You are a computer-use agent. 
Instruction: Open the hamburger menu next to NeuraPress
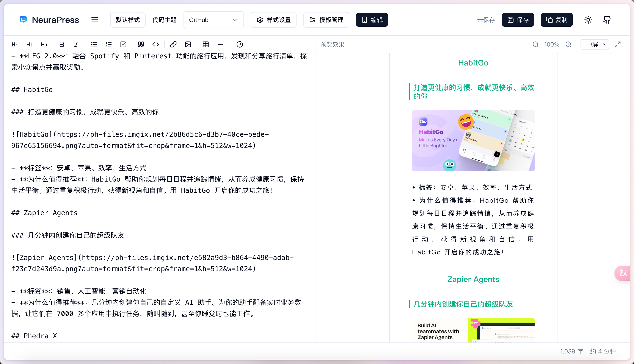(95, 20)
